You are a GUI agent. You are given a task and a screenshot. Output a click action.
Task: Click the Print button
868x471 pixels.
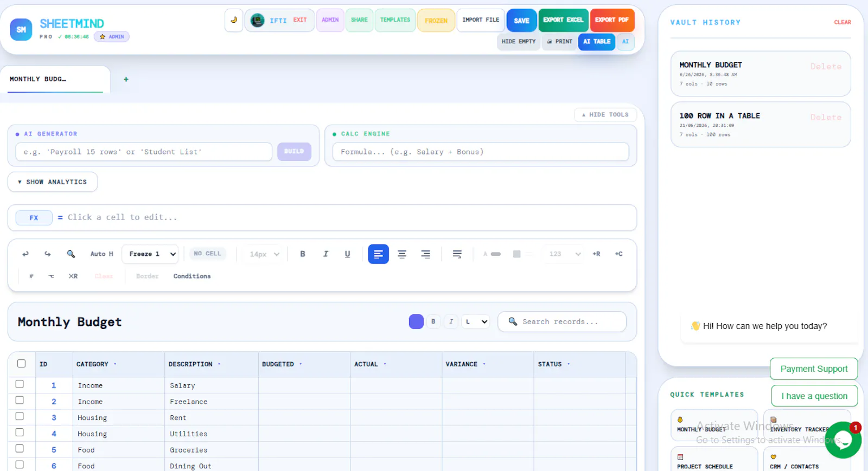tap(559, 41)
